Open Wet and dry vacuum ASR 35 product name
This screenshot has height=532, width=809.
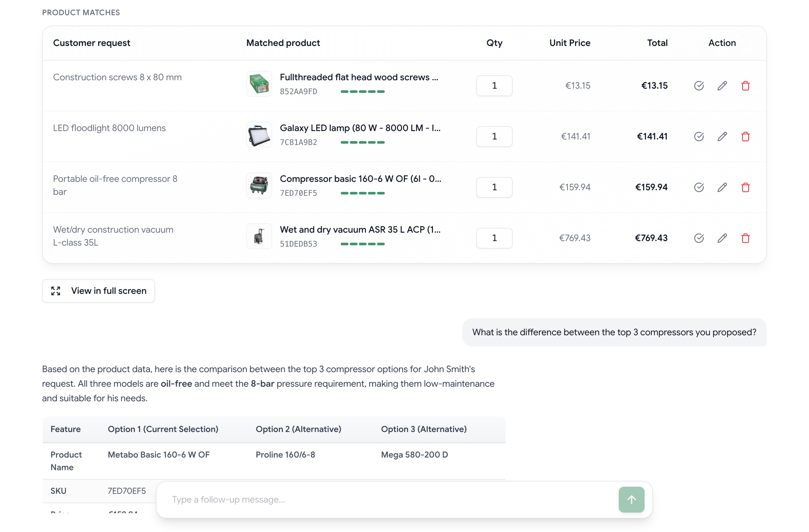(360, 229)
